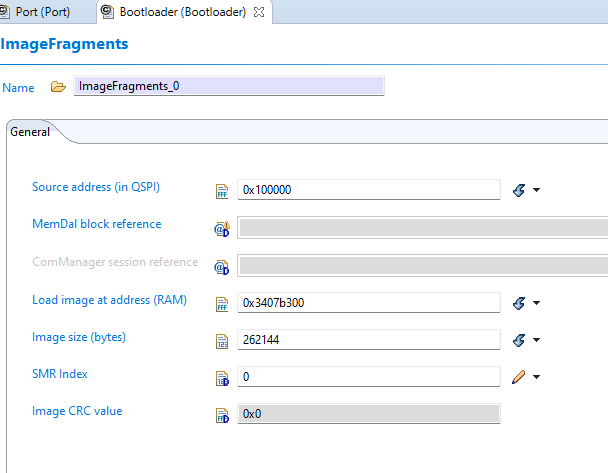Click the hex type icon for Image CRC value

tap(222, 416)
